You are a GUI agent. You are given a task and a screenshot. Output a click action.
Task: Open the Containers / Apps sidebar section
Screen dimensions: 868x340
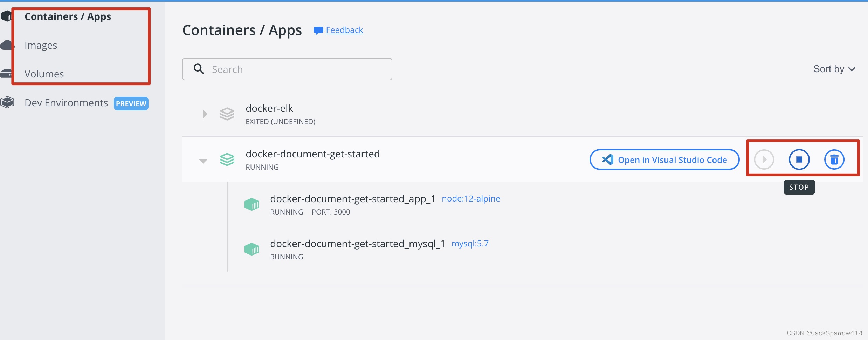tap(68, 16)
